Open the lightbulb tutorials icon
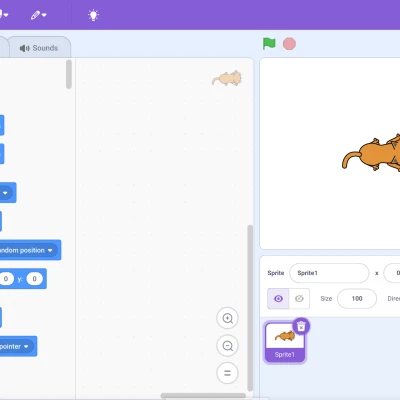Viewport: 400px width, 400px height. tap(93, 15)
